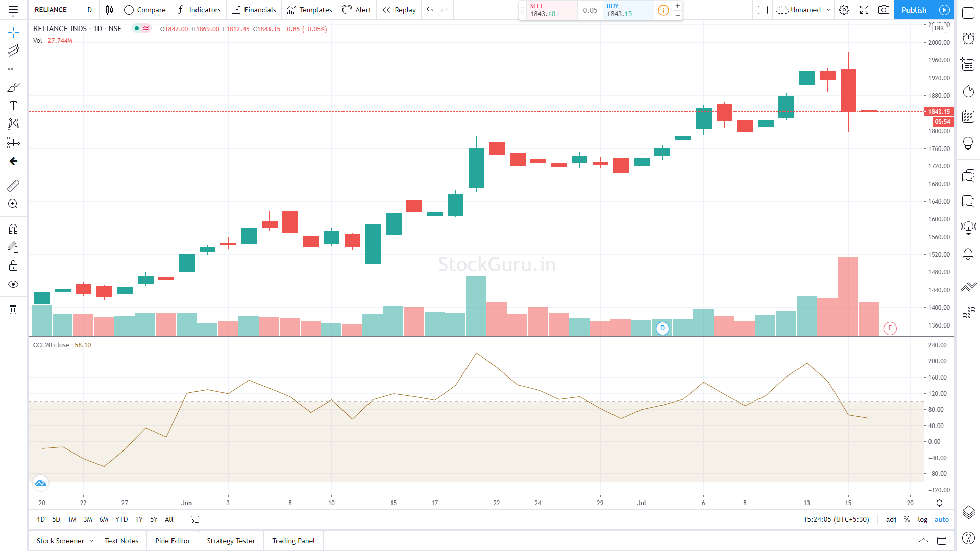980x551 pixels.
Task: Select the 3M date range
Action: (88, 519)
